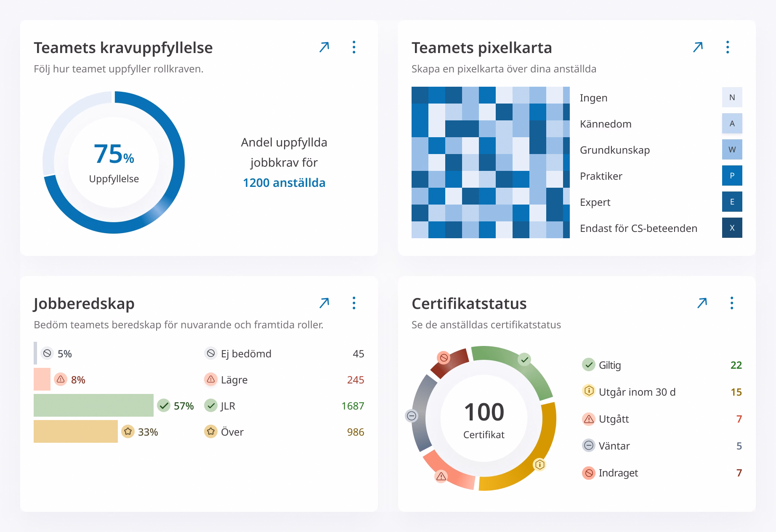The image size is (776, 532).
Task: Click the yellow 33% readiness bar
Action: [76, 431]
